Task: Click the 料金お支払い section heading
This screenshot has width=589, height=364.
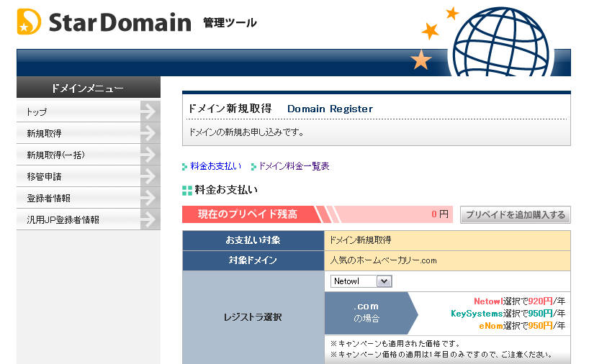Action: pyautogui.click(x=226, y=190)
